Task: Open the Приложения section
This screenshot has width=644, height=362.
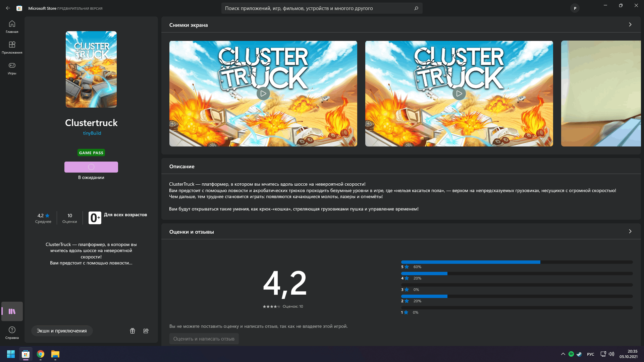Action: click(x=12, y=48)
